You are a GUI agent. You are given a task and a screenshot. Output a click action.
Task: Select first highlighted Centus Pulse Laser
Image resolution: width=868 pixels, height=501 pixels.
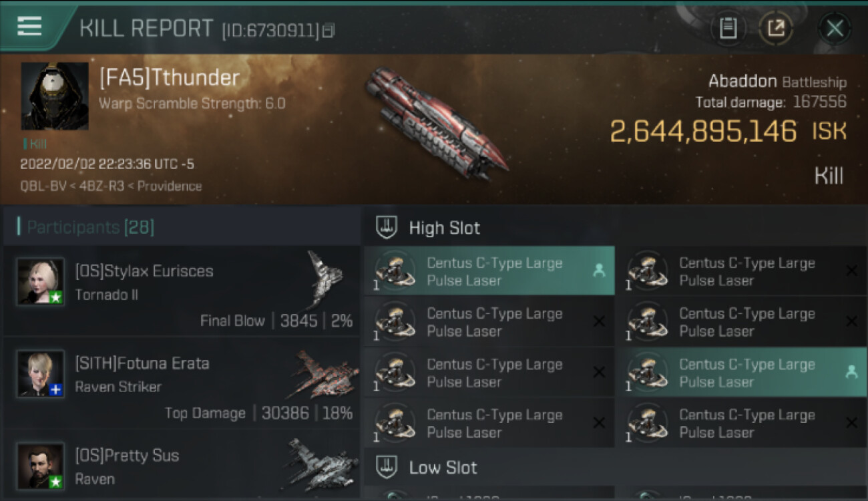489,271
